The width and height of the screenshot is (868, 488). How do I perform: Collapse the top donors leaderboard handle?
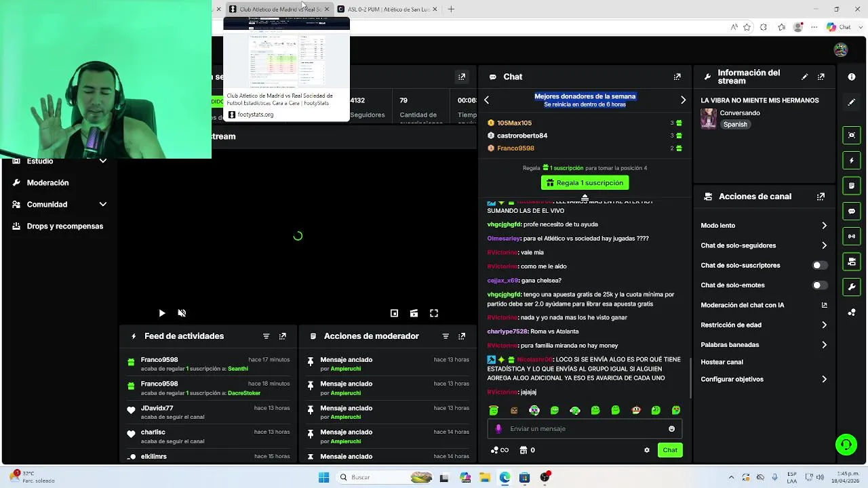tap(585, 197)
